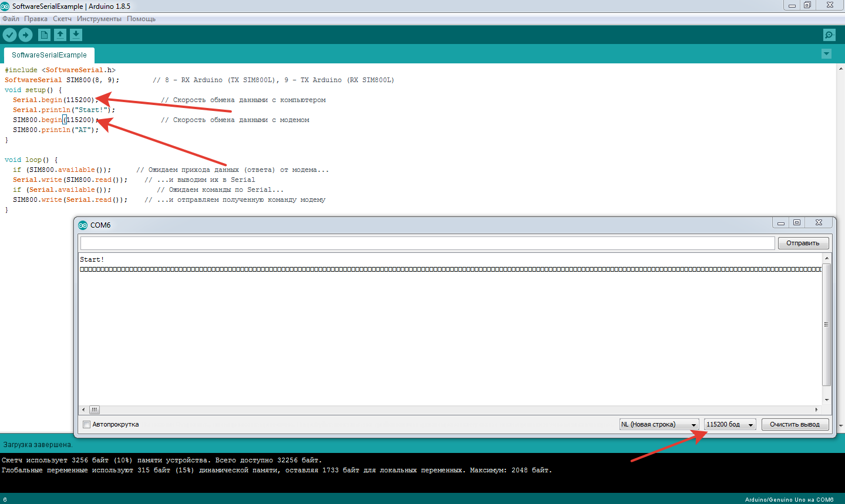The height and width of the screenshot is (504, 845).
Task: Click "Arduino/Genuino Uno на COM6" status text
Action: pyautogui.click(x=789, y=500)
